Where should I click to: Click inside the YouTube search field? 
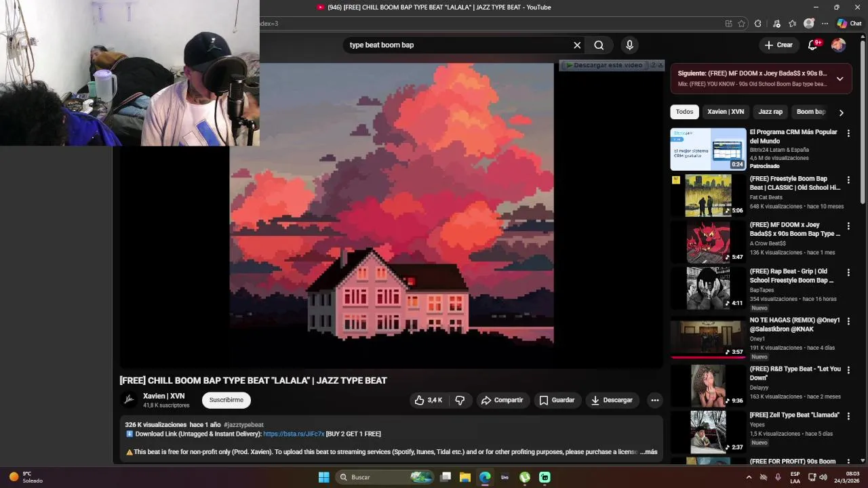pyautogui.click(x=458, y=45)
